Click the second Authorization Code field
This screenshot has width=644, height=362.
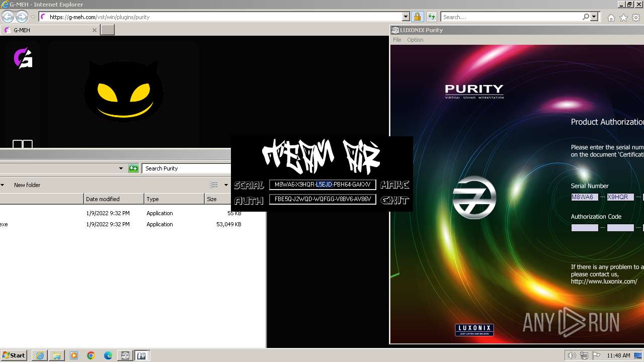point(620,228)
